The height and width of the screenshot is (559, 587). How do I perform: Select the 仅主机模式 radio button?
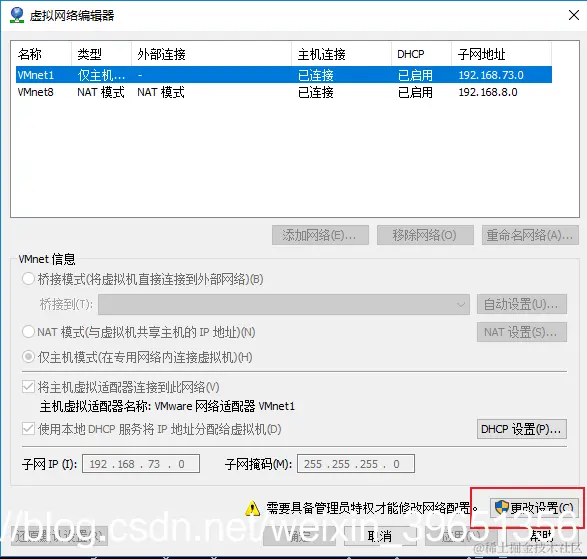(28, 357)
